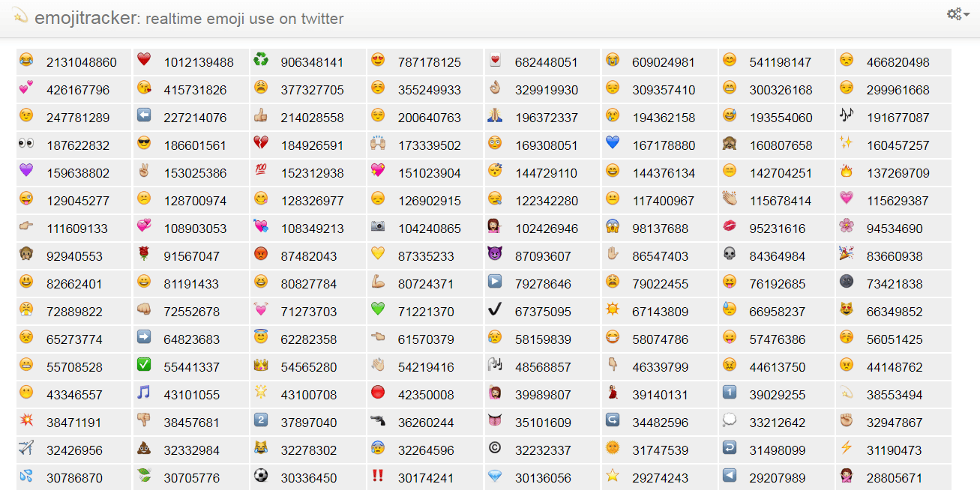Select the soccer ball emoji
Image resolution: width=980 pixels, height=490 pixels.
(261, 477)
